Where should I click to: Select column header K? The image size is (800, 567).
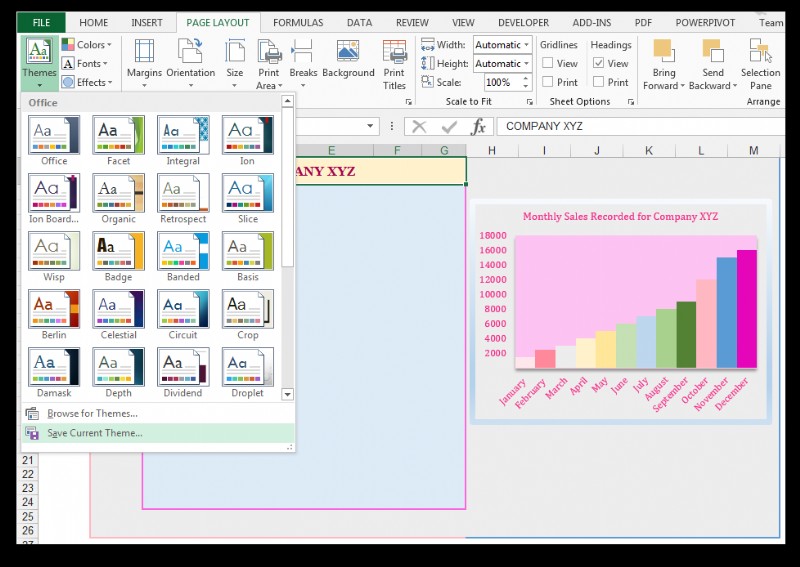(648, 151)
